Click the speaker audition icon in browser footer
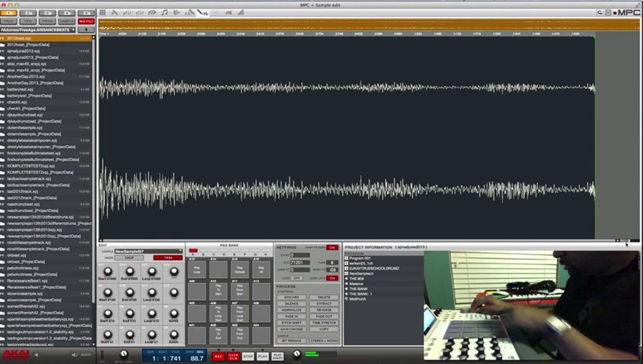 click(74, 355)
